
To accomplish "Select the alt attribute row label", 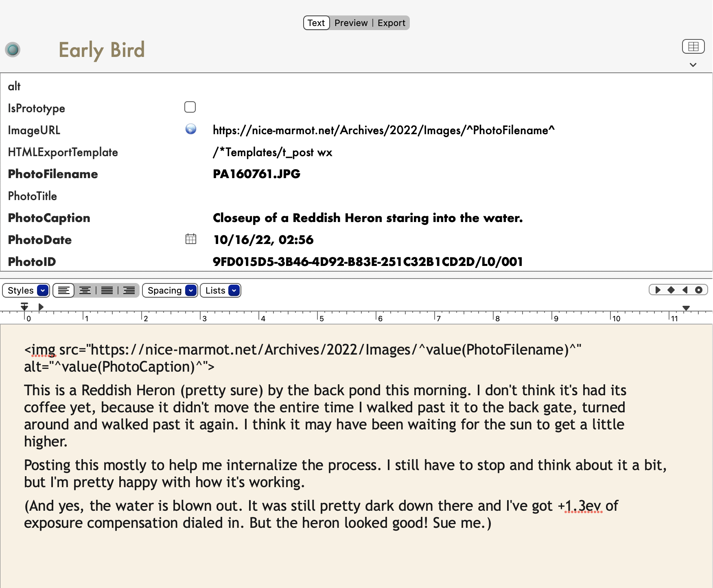I will [x=14, y=86].
